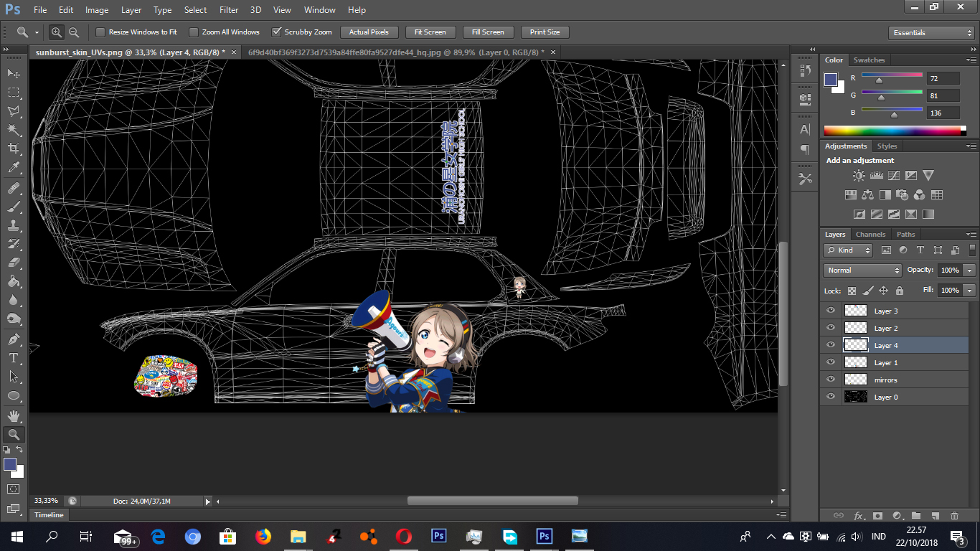Select the Polygonal Lasso tool

tap(14, 111)
